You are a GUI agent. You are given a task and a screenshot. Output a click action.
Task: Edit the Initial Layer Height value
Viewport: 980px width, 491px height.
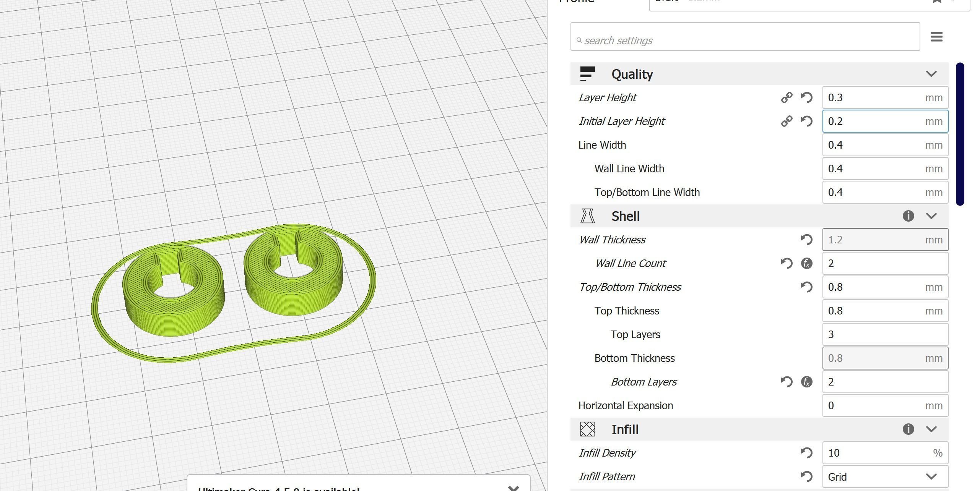click(885, 121)
